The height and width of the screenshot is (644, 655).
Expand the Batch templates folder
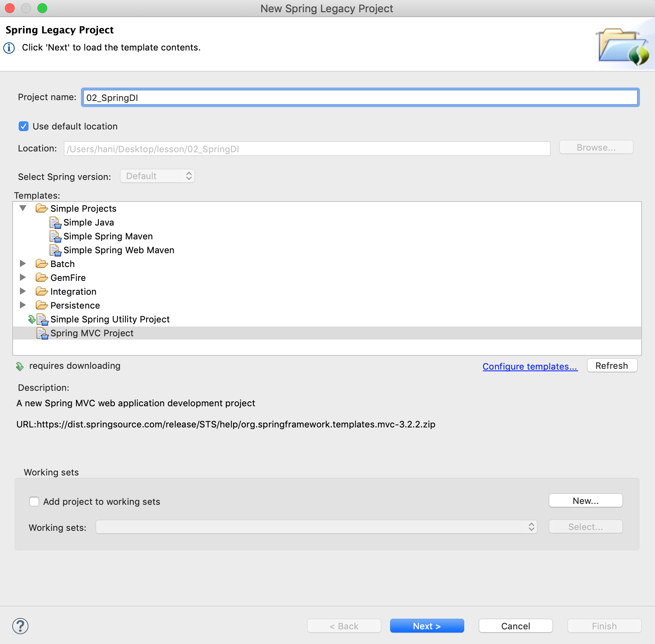23,264
